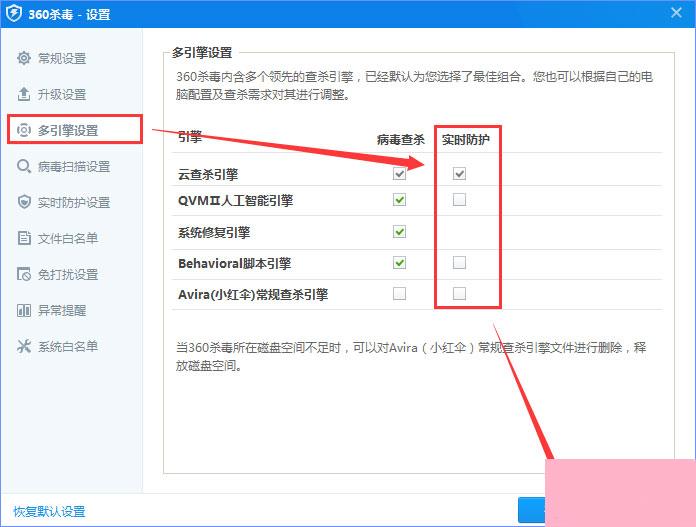Uncheck QVMII人工智能引擎 病毒查杀 checkbox

pos(399,200)
